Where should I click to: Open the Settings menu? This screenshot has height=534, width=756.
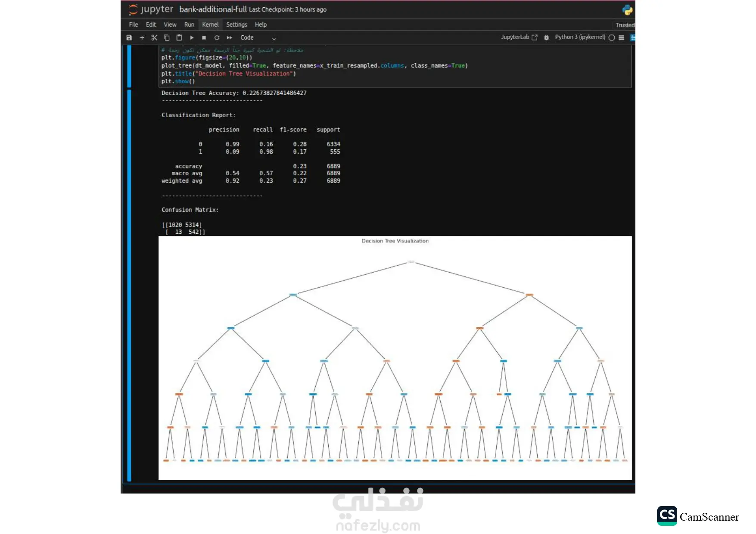point(236,25)
